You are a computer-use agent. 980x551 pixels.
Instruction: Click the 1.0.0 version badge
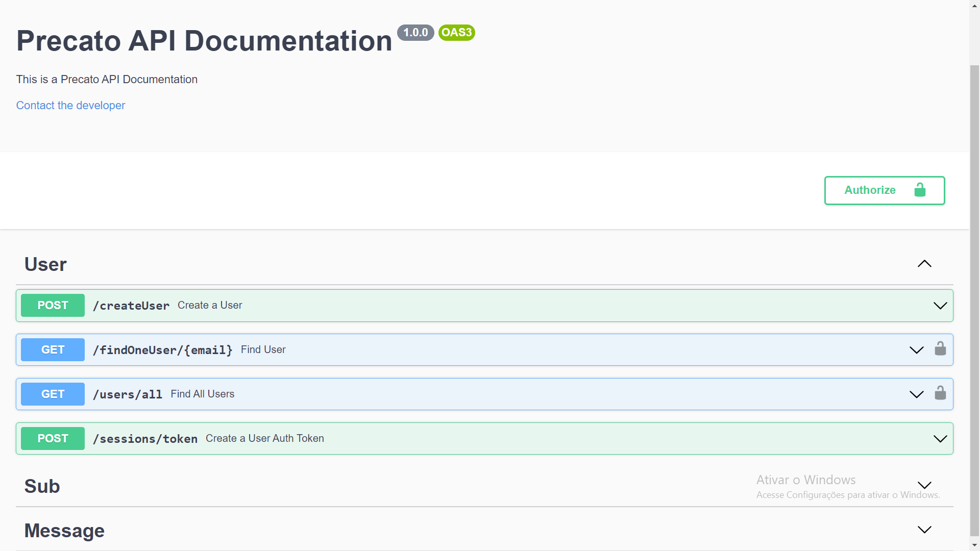click(x=415, y=33)
